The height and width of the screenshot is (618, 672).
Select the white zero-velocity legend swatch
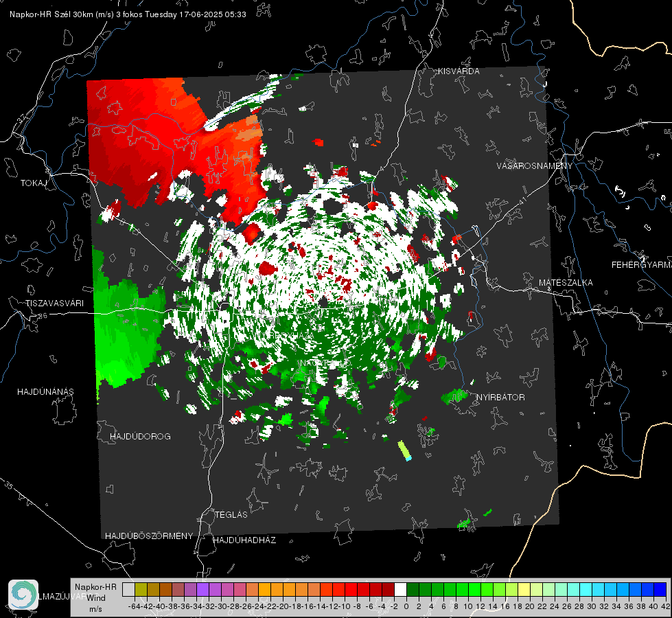point(400,589)
